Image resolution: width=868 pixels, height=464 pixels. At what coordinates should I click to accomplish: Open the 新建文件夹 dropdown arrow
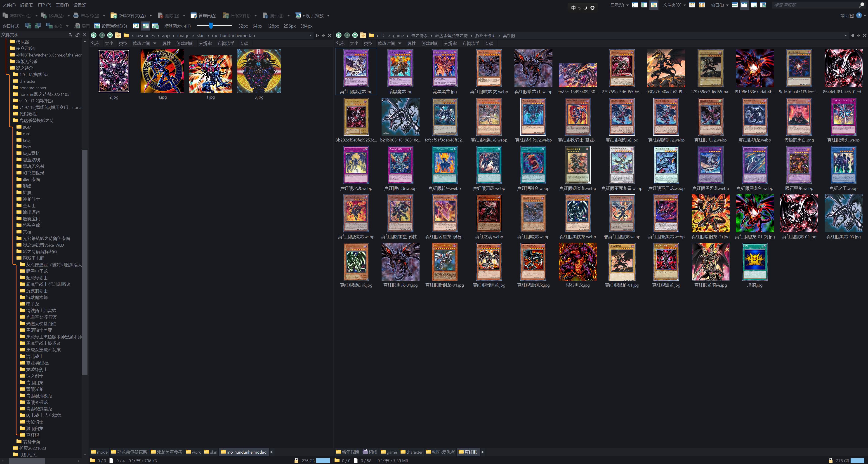(x=151, y=16)
